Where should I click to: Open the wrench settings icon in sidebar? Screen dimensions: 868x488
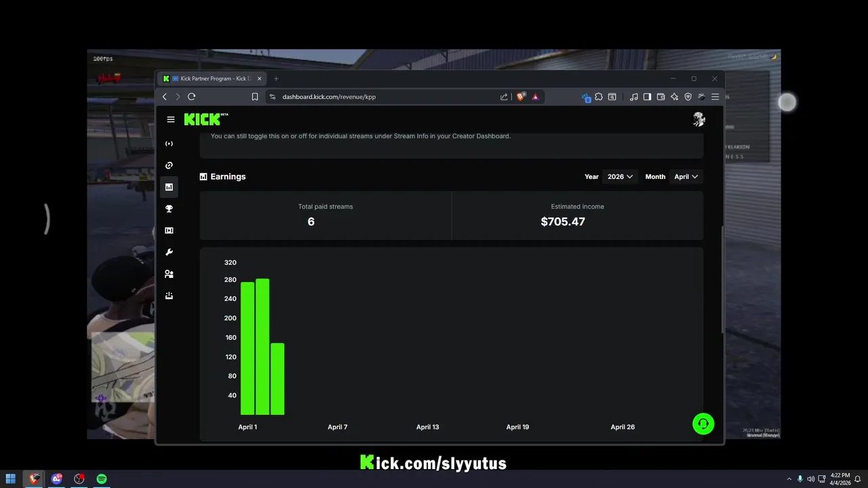coord(169,252)
